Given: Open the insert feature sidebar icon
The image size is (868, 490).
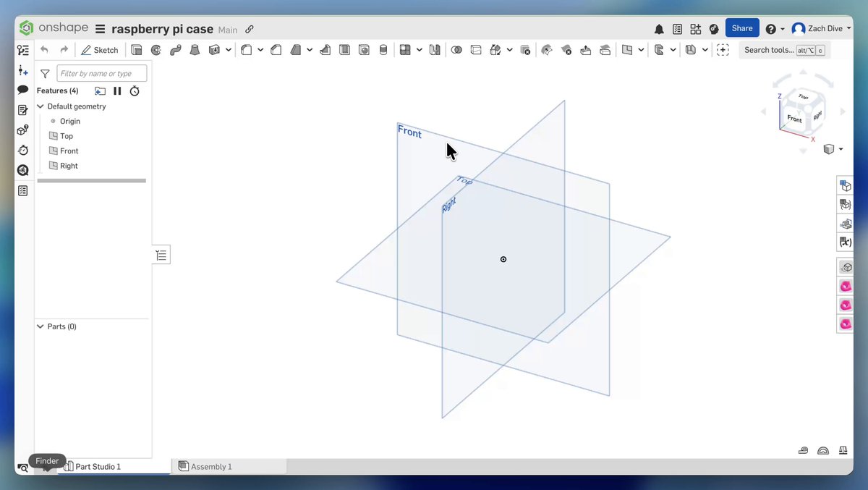Looking at the screenshot, I should point(23,70).
